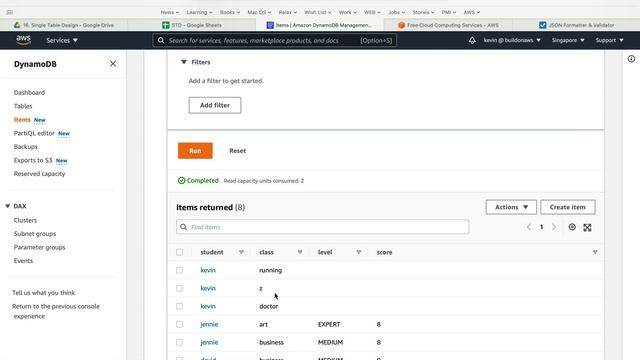Go to next page of results

554,227
